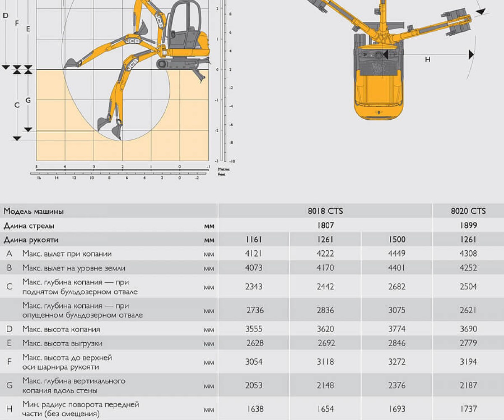Select the Макс. высота копания row label
Screen dimensions: 504x420
click(61, 329)
